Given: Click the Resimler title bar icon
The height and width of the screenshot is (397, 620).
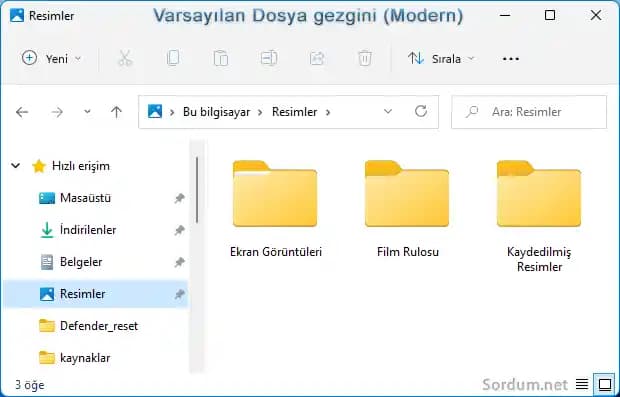Looking at the screenshot, I should [17, 15].
